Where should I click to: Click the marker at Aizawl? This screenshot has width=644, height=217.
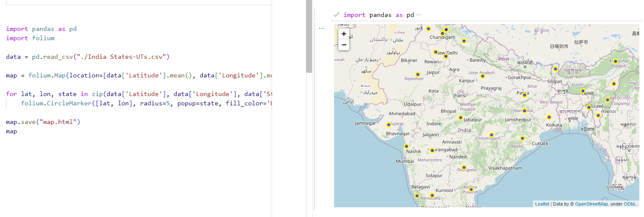coord(589,107)
